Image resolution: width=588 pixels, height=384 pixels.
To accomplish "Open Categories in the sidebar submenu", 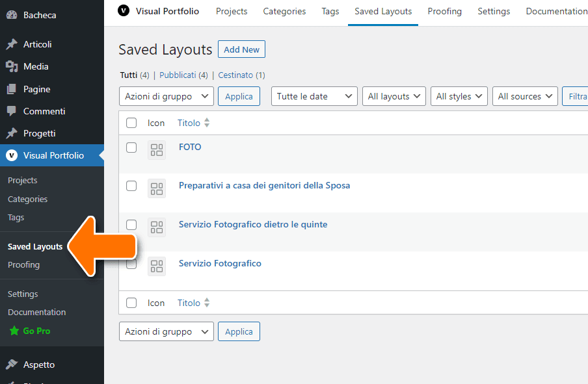I will pyautogui.click(x=28, y=199).
